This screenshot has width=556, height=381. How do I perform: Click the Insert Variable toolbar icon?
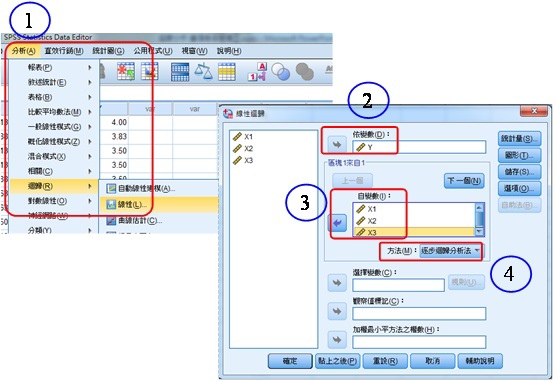point(149,71)
